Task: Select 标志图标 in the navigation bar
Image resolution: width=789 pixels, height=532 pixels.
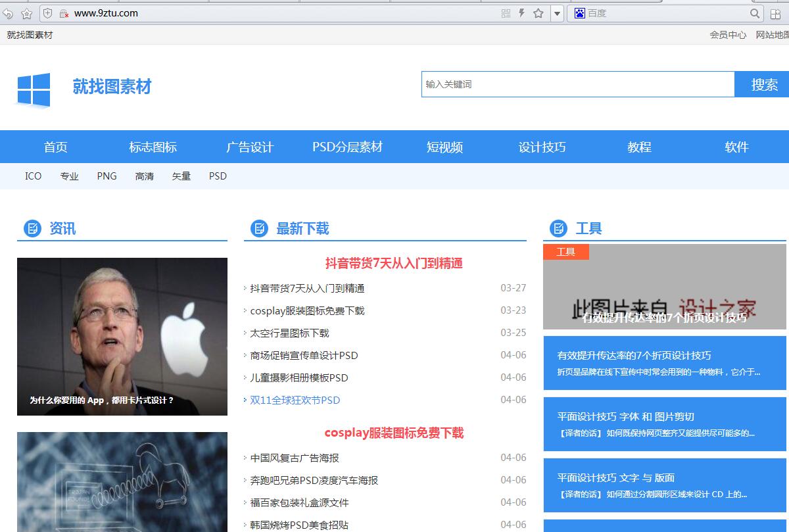Action: click(x=153, y=147)
